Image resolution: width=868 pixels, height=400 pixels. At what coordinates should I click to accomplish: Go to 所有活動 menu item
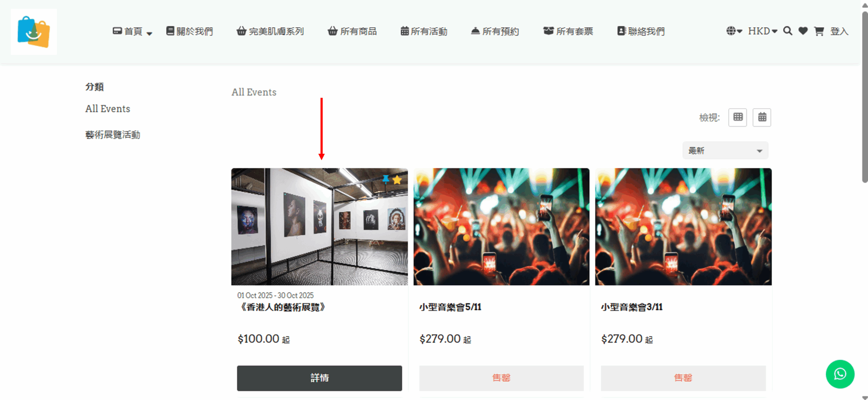point(424,32)
